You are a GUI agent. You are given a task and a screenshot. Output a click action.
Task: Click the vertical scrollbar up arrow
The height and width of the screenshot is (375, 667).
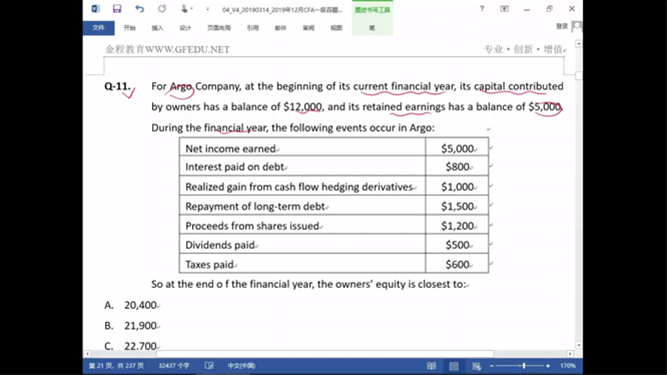pyautogui.click(x=579, y=44)
